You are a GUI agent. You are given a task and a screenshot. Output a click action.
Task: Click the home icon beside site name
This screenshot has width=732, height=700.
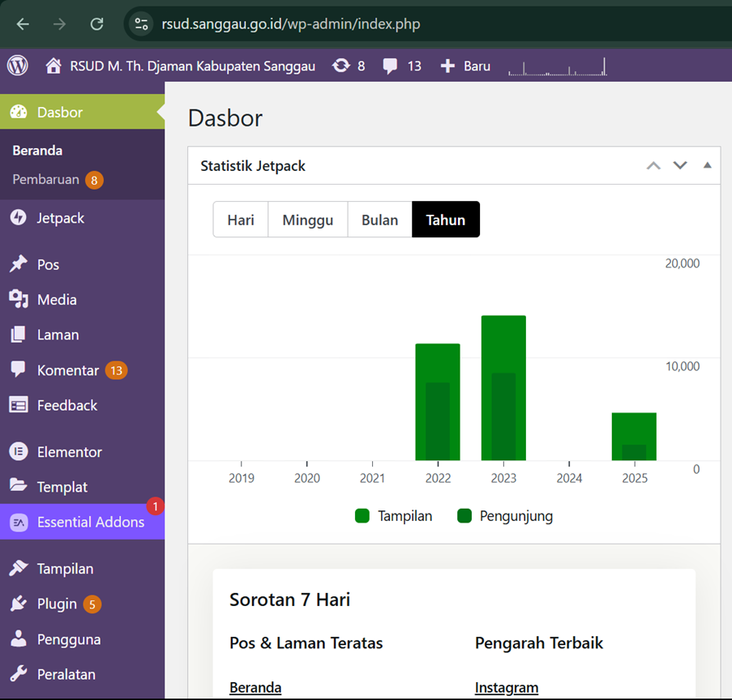(54, 66)
